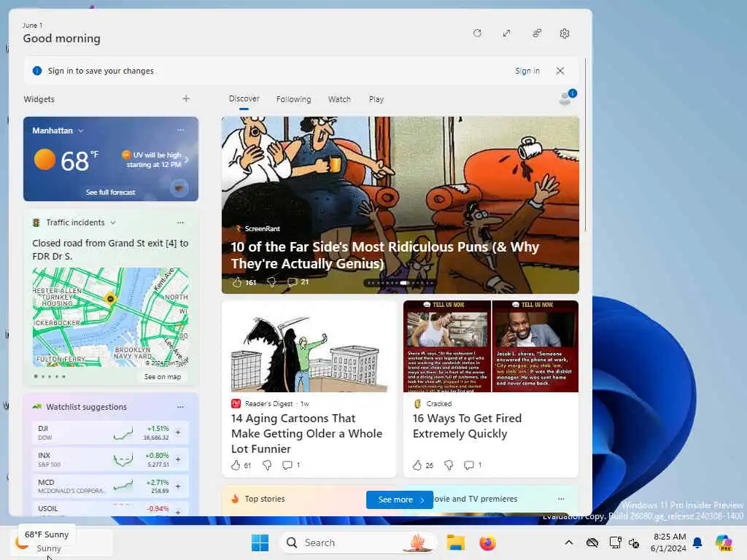Open comments on Get Fired article
Image resolution: width=747 pixels, height=560 pixels.
click(473, 465)
